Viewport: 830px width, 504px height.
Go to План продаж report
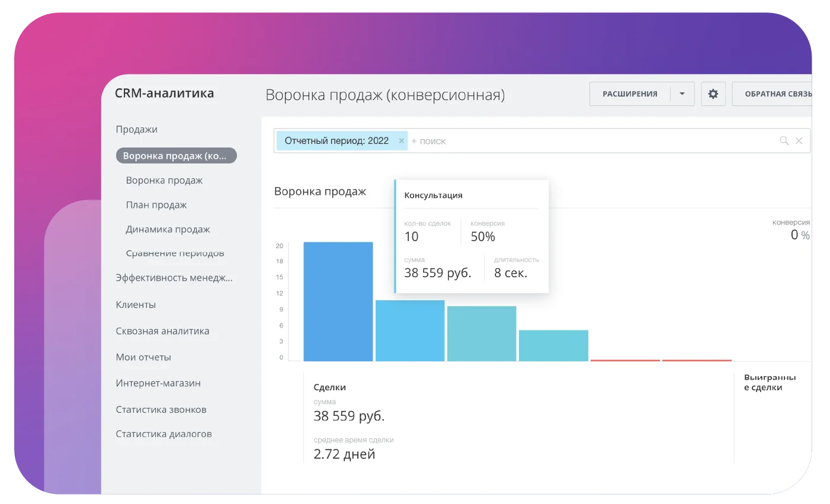click(x=156, y=205)
